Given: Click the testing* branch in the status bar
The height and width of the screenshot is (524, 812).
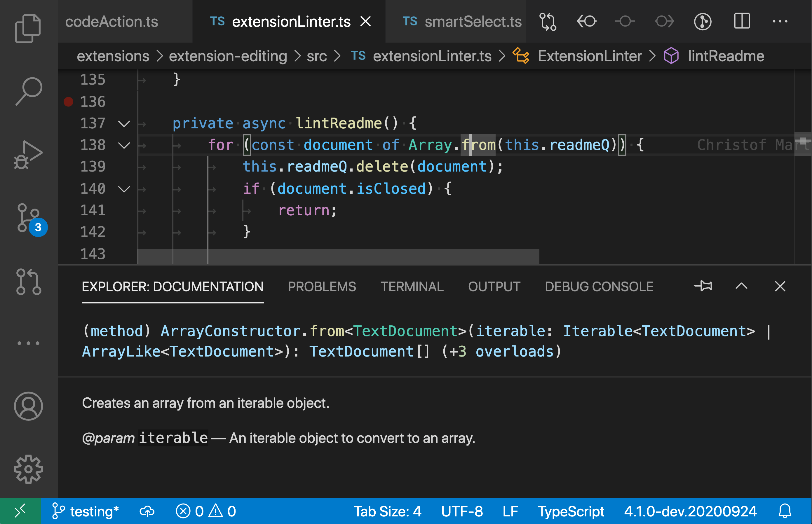Looking at the screenshot, I should 86,511.
